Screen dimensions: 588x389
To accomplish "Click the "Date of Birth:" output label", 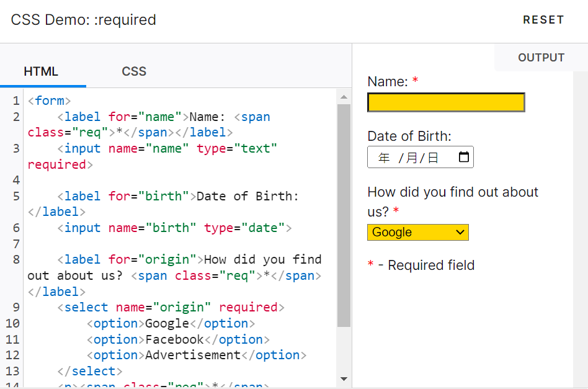I will pos(409,136).
